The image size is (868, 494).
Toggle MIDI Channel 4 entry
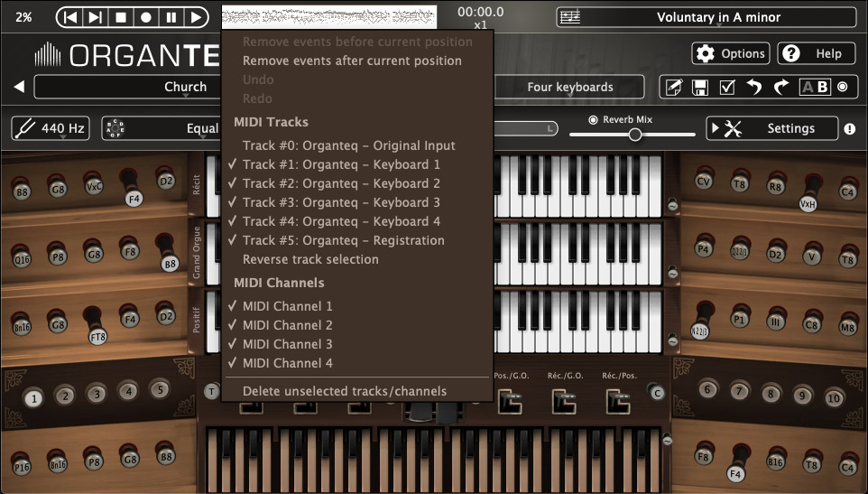pos(287,363)
